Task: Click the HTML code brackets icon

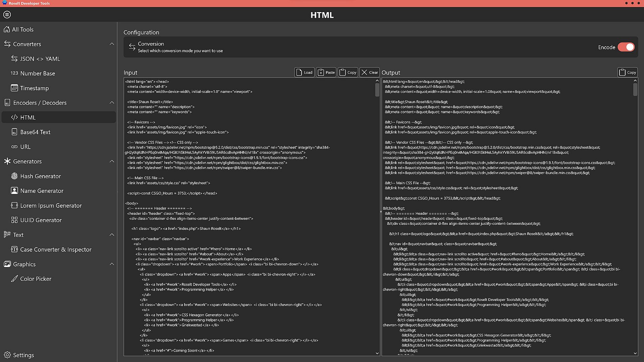Action: tap(14, 117)
